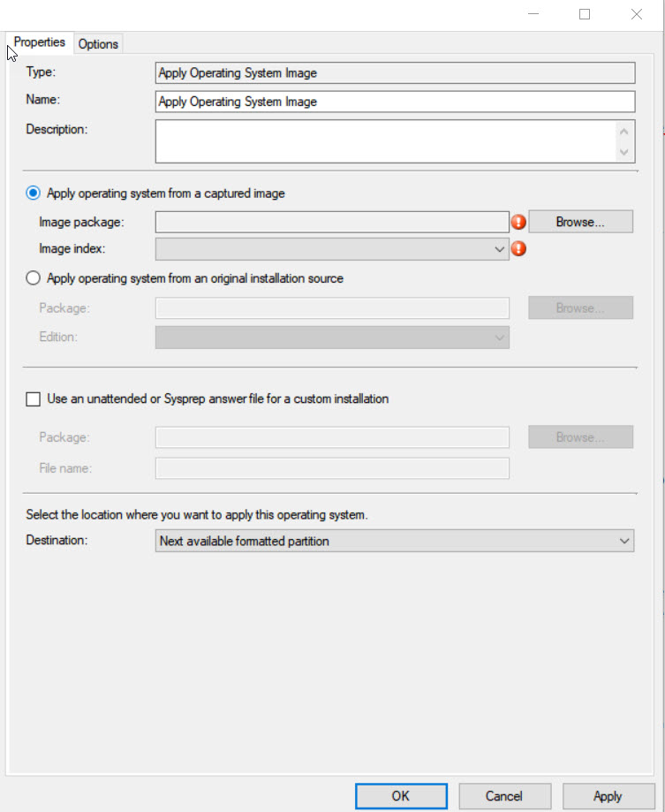Enable unattended or Sysprep answer file checkbox
Image resolution: width=665 pixels, height=812 pixels.
point(34,399)
